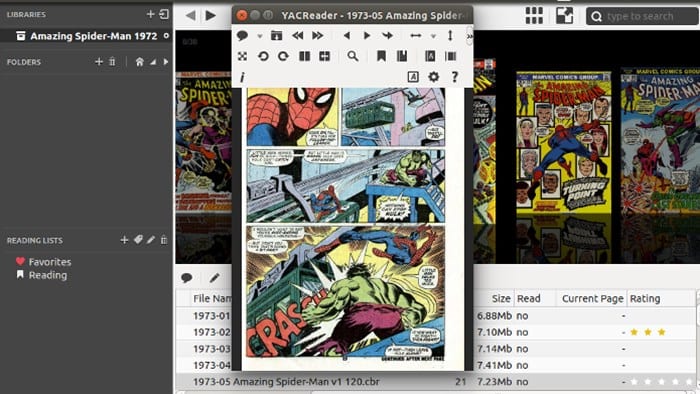Open YACReader help question mark
Image resolution: width=700 pixels, height=394 pixels.
[454, 77]
